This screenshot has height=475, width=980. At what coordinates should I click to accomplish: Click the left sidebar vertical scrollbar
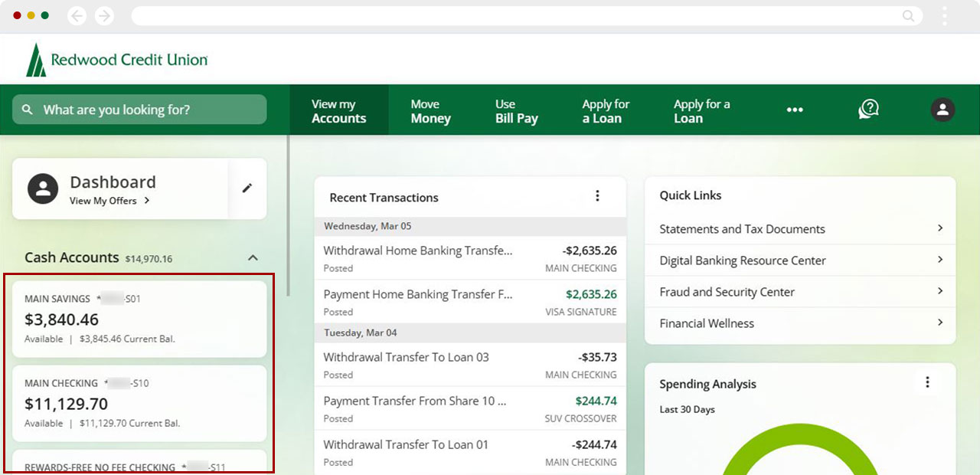pos(288,216)
